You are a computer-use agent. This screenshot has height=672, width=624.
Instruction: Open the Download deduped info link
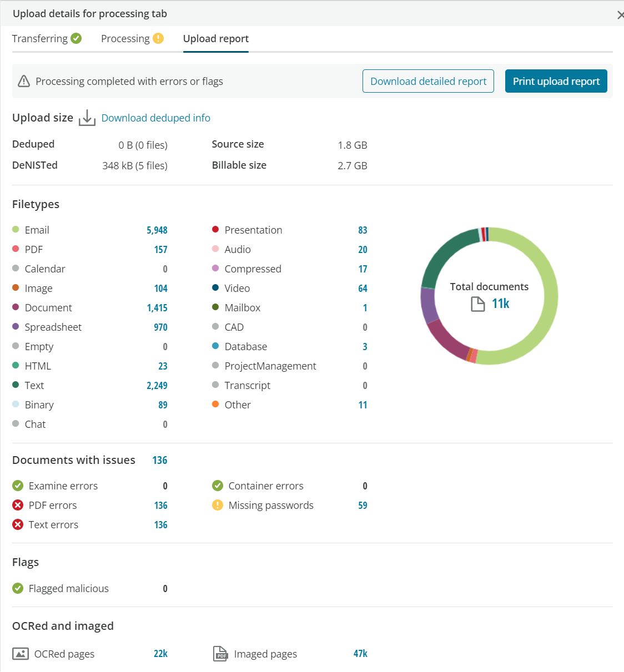(155, 118)
